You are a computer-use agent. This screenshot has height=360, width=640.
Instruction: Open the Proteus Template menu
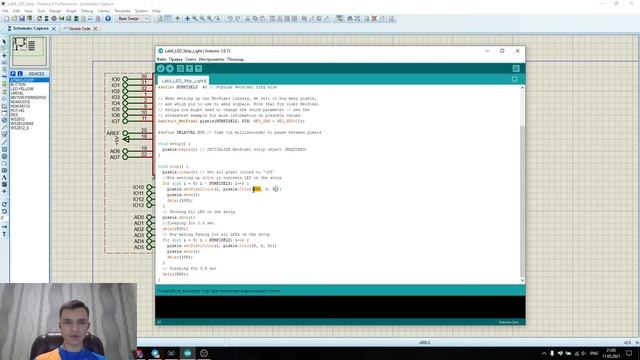coord(122,11)
